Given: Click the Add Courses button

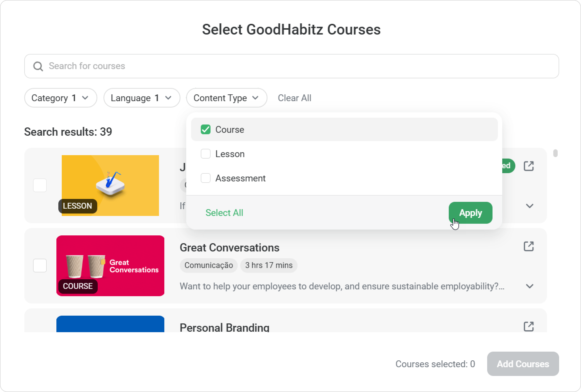Looking at the screenshot, I should point(523,364).
